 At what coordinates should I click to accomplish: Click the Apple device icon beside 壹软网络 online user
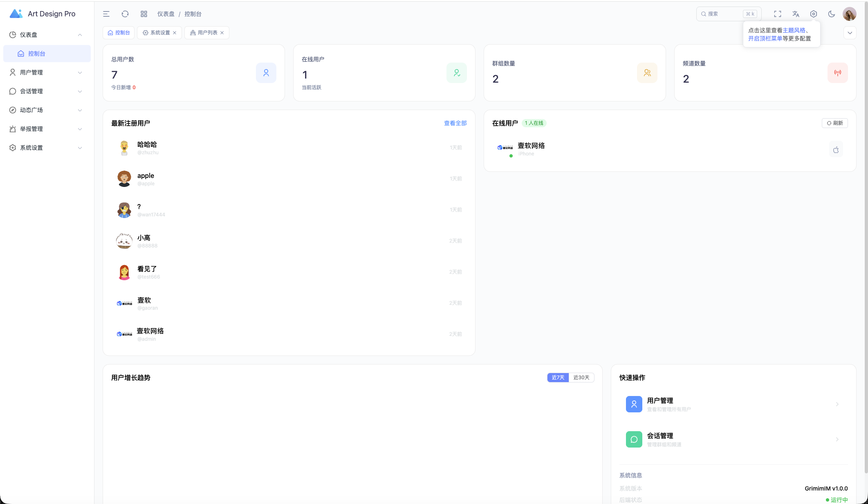836,149
